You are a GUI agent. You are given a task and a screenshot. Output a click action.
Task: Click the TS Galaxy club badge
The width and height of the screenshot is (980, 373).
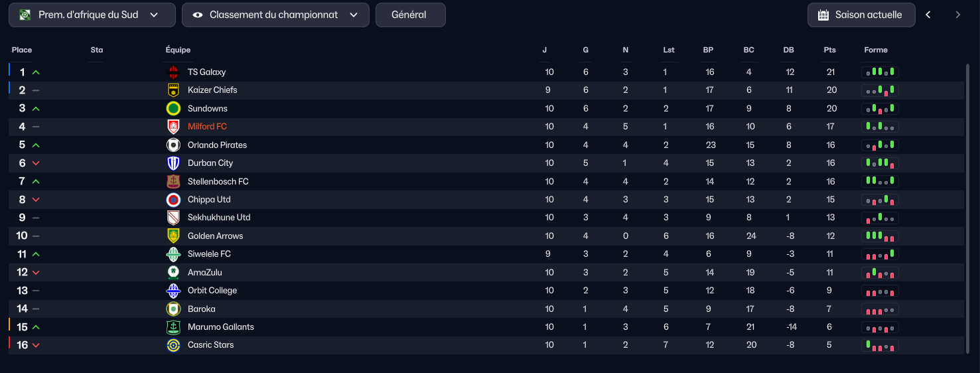(173, 72)
